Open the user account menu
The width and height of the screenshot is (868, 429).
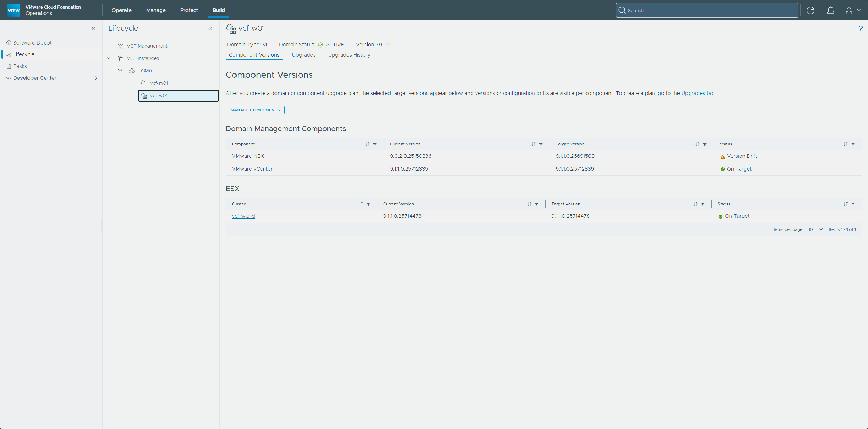(853, 10)
